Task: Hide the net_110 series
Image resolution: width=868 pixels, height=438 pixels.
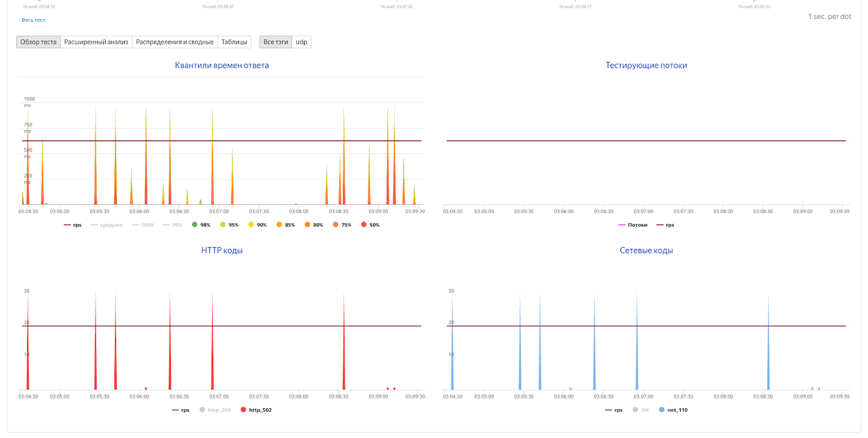Action: pos(673,410)
